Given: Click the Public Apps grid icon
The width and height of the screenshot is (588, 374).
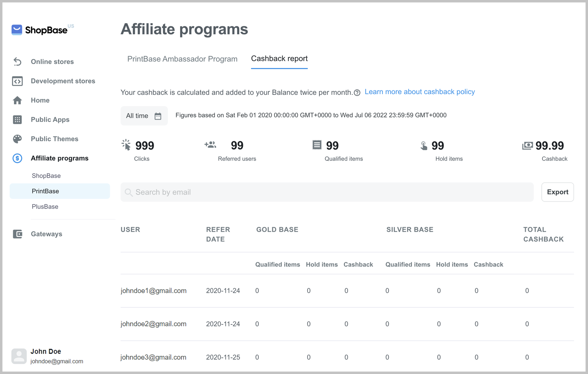Looking at the screenshot, I should [17, 120].
